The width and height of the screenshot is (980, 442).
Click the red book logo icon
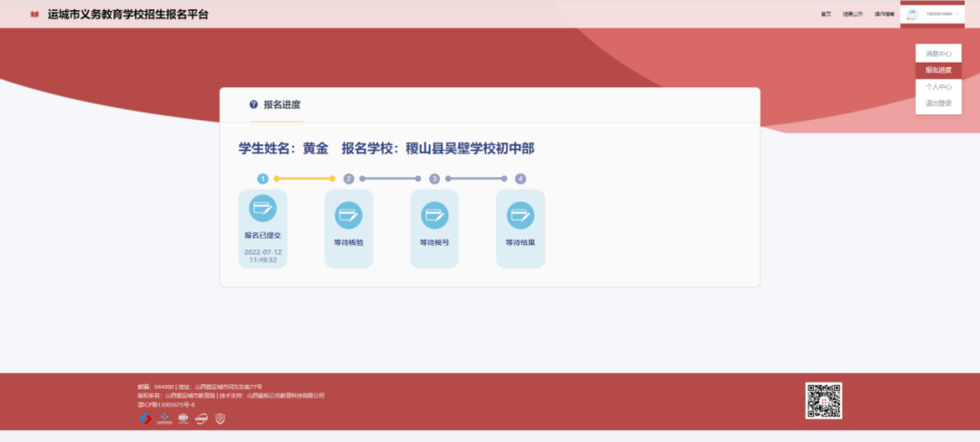coord(34,15)
